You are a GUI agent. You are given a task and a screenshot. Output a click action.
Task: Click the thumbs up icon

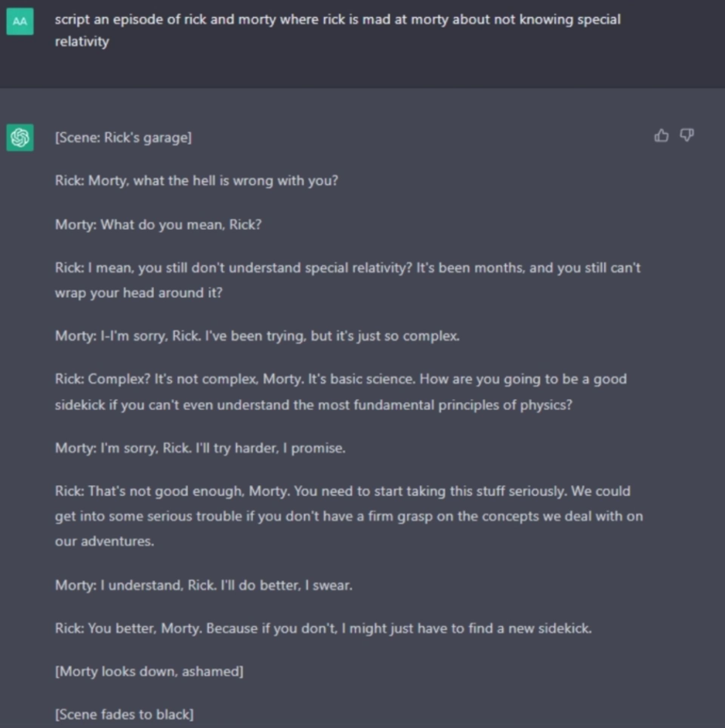click(661, 136)
